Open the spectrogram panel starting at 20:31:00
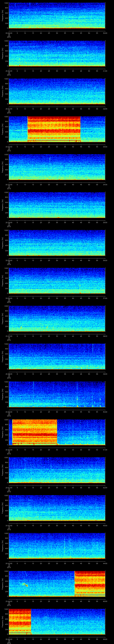Screen dimensions: 114x644 (57, 91)
